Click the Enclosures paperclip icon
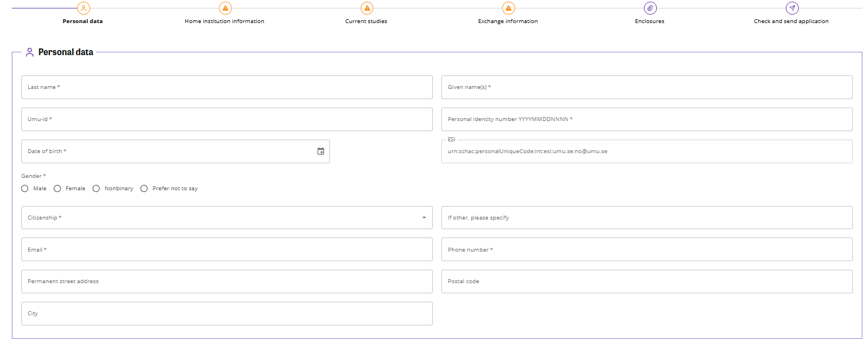 click(650, 8)
